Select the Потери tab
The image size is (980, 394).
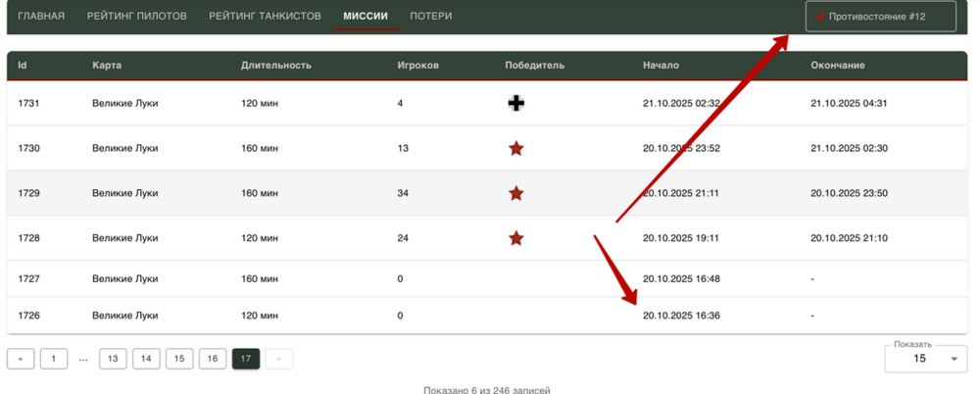(x=431, y=17)
